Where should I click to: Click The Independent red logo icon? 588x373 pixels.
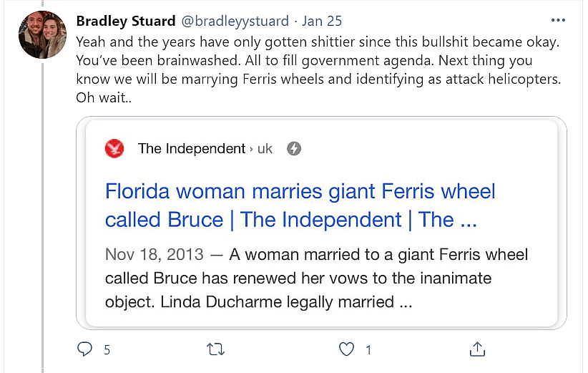pyautogui.click(x=114, y=149)
